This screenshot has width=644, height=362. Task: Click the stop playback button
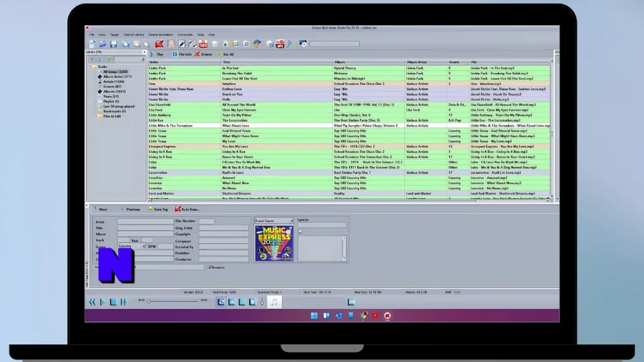[x=113, y=302]
